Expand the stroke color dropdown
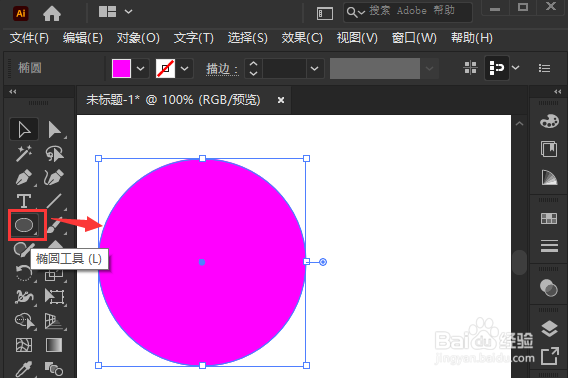 point(184,68)
